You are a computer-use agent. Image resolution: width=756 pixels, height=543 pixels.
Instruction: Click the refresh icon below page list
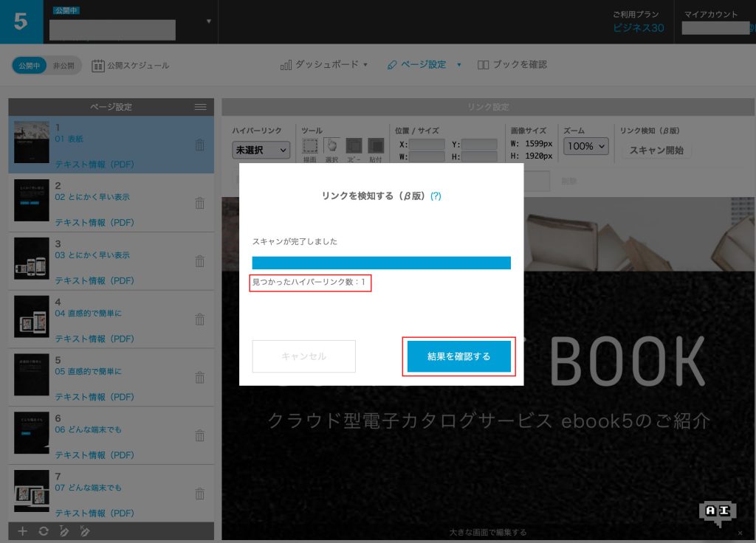point(44,531)
